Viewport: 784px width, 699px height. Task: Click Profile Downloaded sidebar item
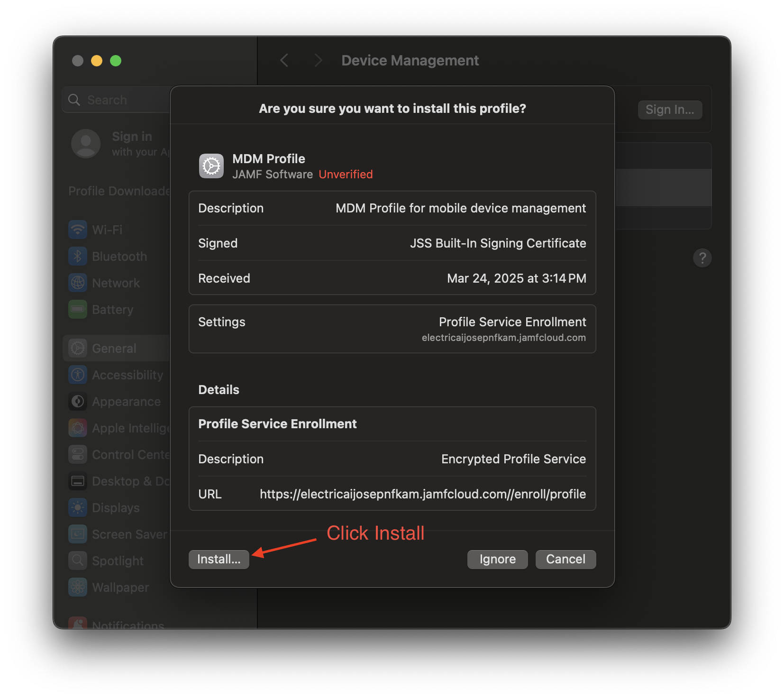point(119,191)
